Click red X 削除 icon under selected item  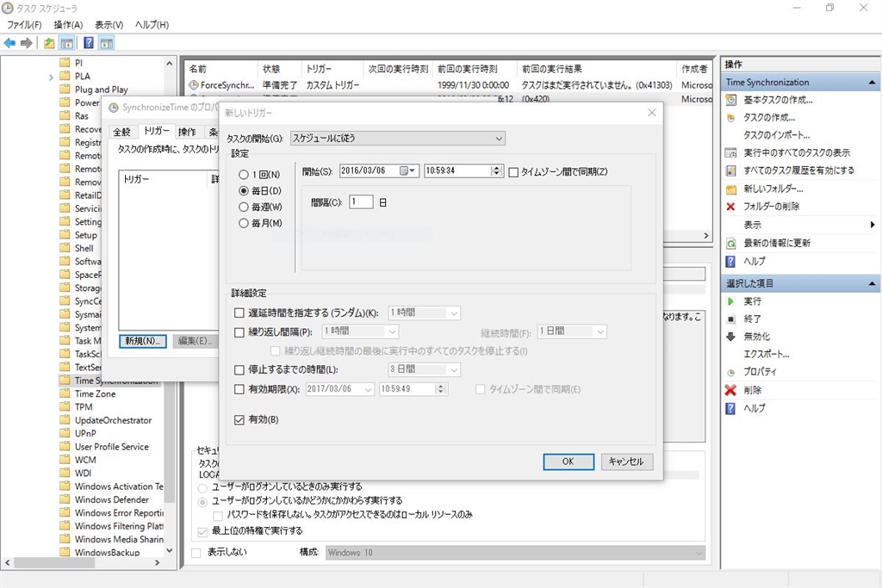[x=730, y=390]
